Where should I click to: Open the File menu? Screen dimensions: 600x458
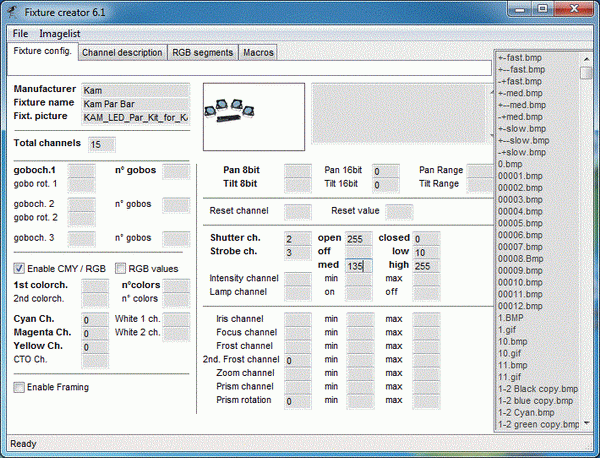point(21,34)
